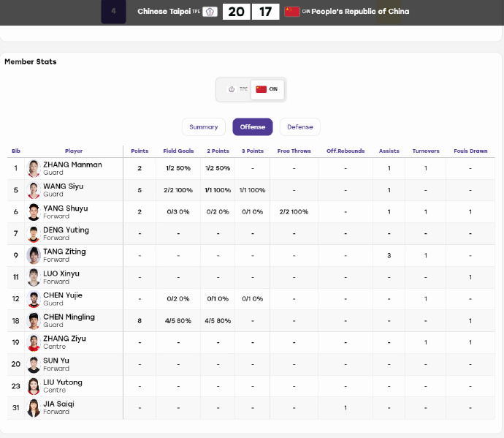
Task: Open Chinese Taipei team name in header
Action: [x=164, y=11]
